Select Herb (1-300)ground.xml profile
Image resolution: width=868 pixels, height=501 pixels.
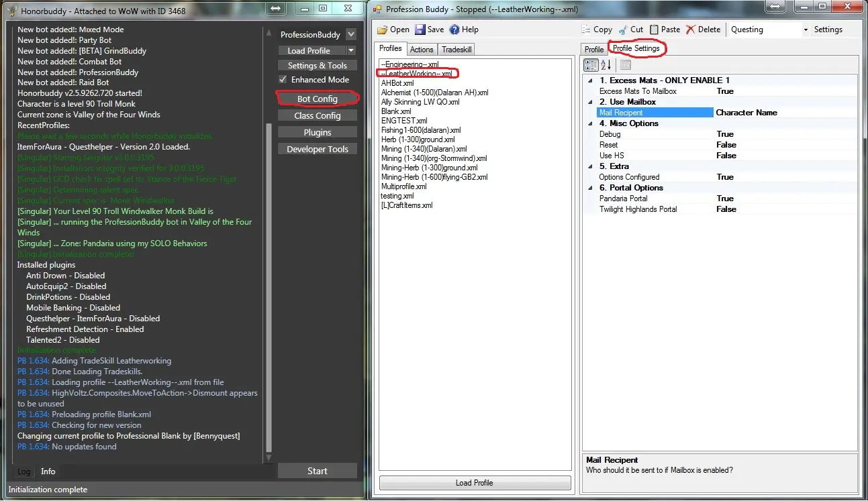click(x=418, y=140)
